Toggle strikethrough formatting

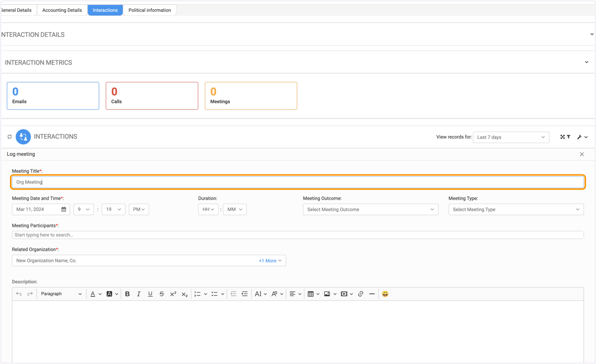(x=161, y=294)
